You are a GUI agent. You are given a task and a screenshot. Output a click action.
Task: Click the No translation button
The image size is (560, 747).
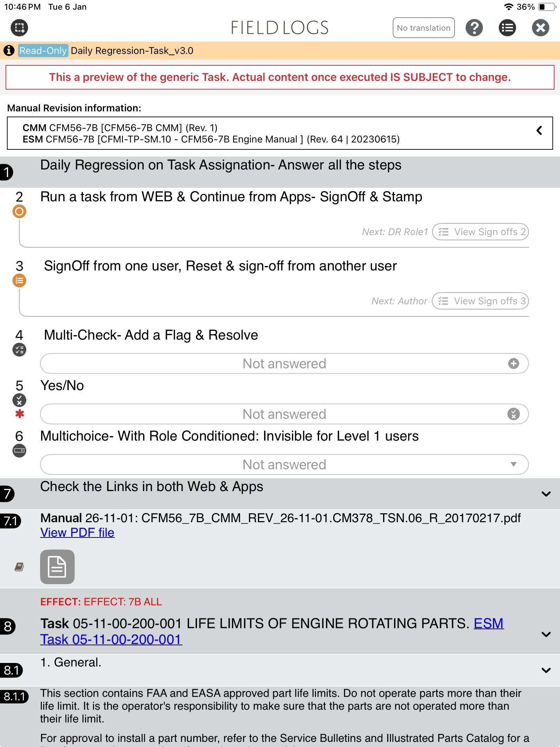pyautogui.click(x=423, y=28)
